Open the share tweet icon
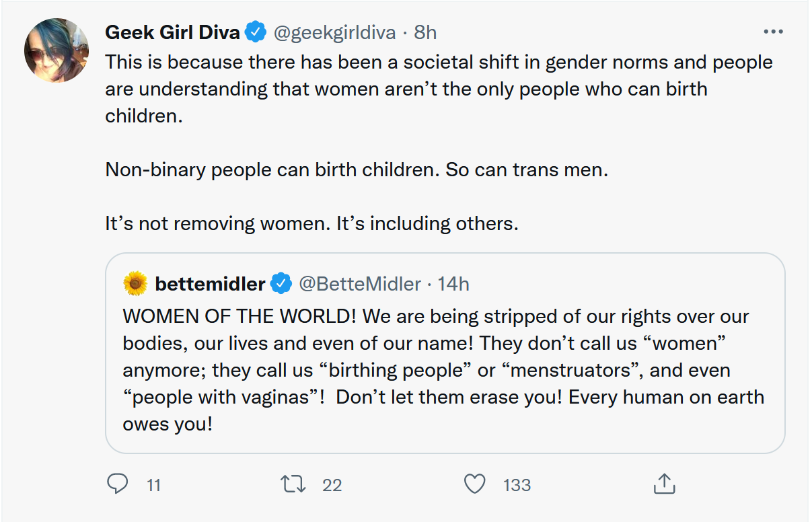Screen dimensions: 812x522 click(664, 484)
